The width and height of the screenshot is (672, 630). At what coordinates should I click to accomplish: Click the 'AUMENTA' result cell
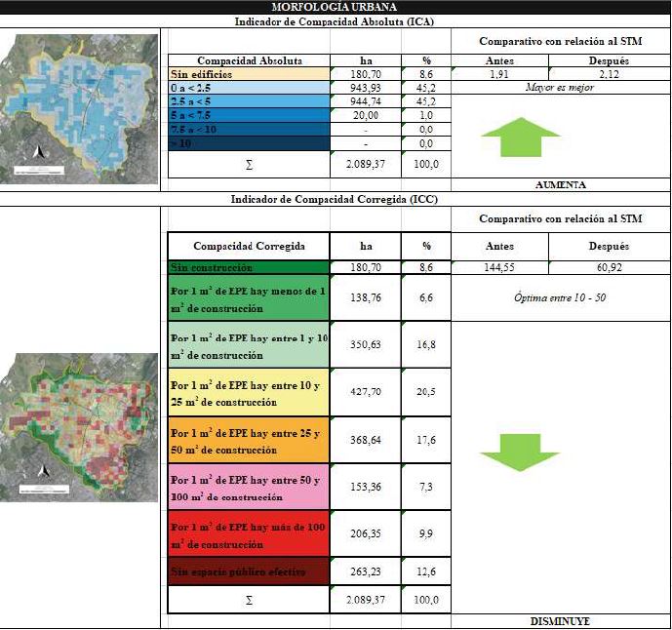pos(560,184)
